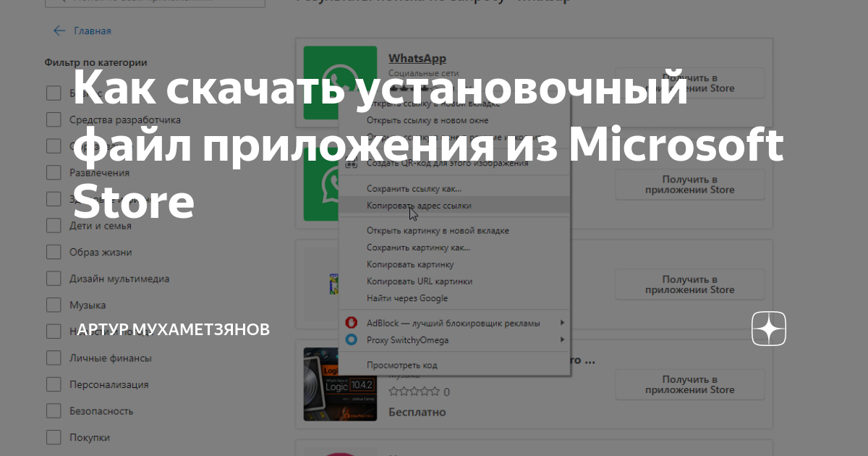The width and height of the screenshot is (868, 456).
Task: Expand the Proxy SwitchyOmega submenu arrow
Action: click(x=562, y=339)
